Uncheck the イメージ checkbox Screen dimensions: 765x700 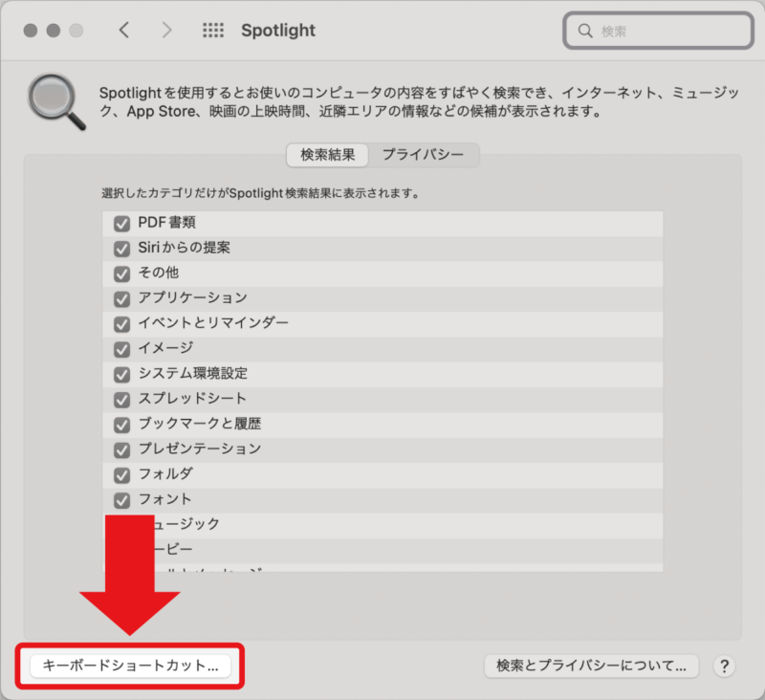coord(121,349)
